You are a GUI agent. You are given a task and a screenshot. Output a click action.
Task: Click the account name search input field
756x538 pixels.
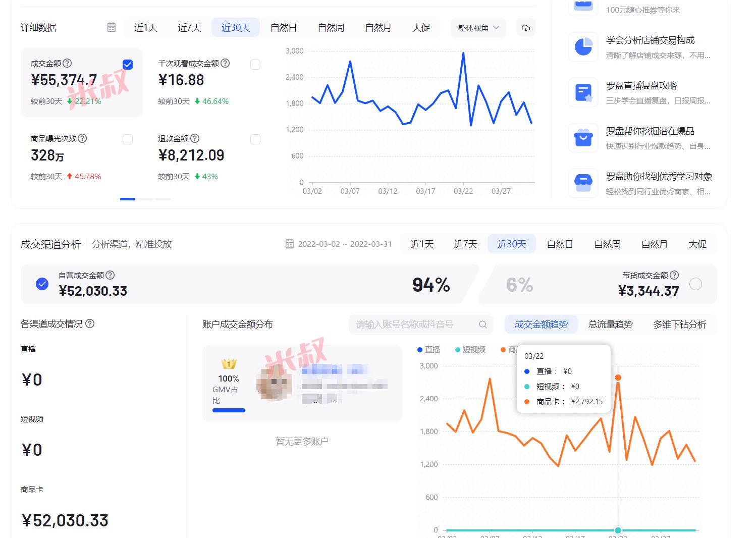414,325
